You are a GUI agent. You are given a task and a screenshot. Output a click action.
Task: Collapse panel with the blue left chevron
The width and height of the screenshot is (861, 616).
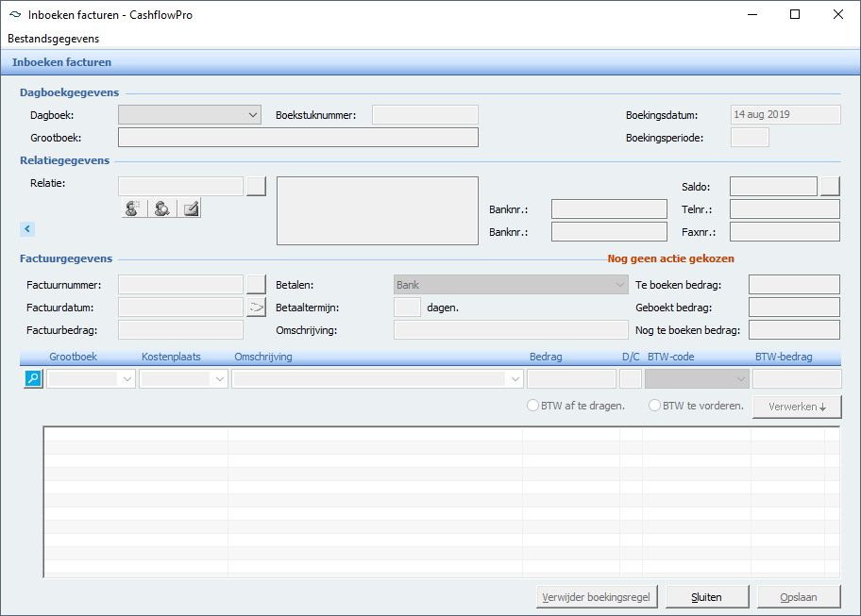(26, 228)
